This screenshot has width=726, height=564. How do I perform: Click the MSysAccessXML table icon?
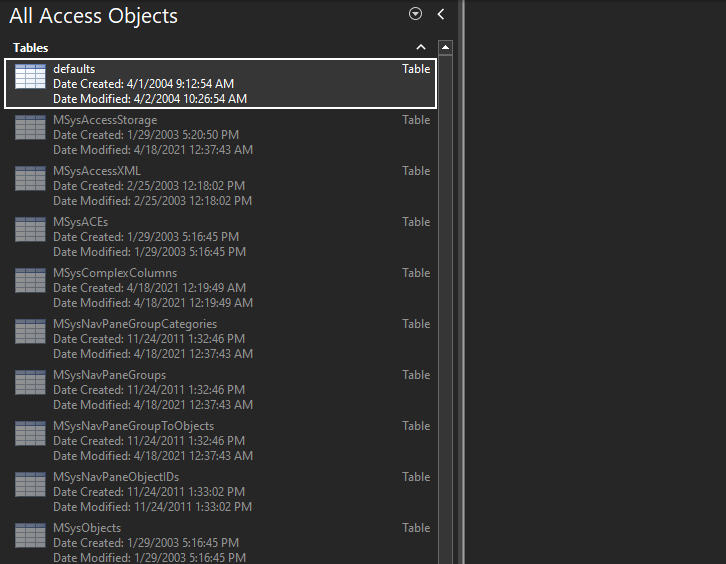tap(30, 178)
